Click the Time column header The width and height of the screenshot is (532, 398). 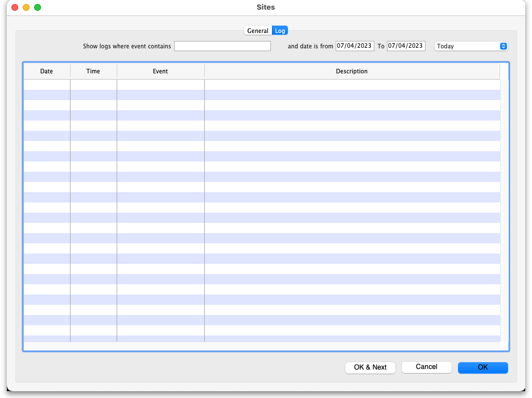[93, 71]
